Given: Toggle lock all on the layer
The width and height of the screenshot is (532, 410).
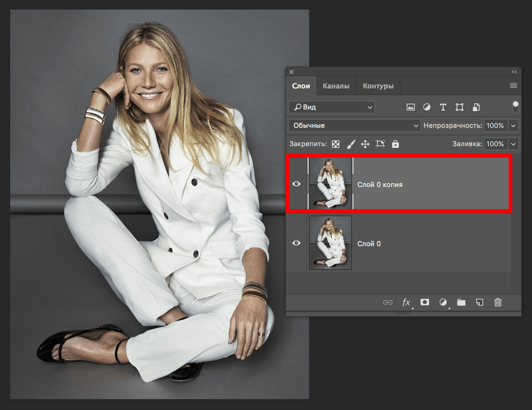Looking at the screenshot, I should pos(395,144).
